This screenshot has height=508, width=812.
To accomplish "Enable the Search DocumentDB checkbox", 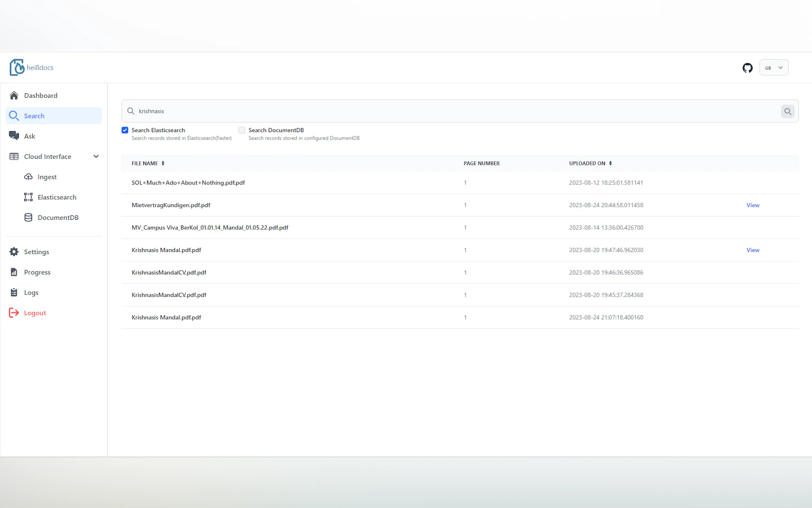I will (x=242, y=130).
